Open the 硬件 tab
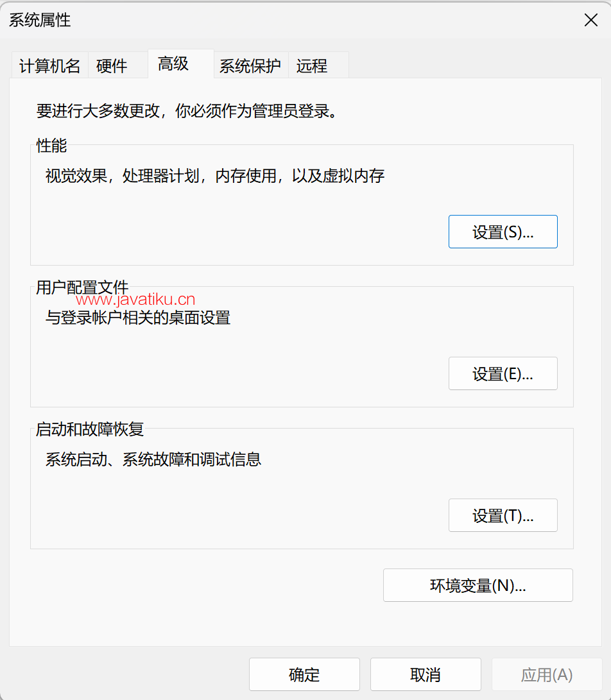The width and height of the screenshot is (611, 700). [x=118, y=65]
